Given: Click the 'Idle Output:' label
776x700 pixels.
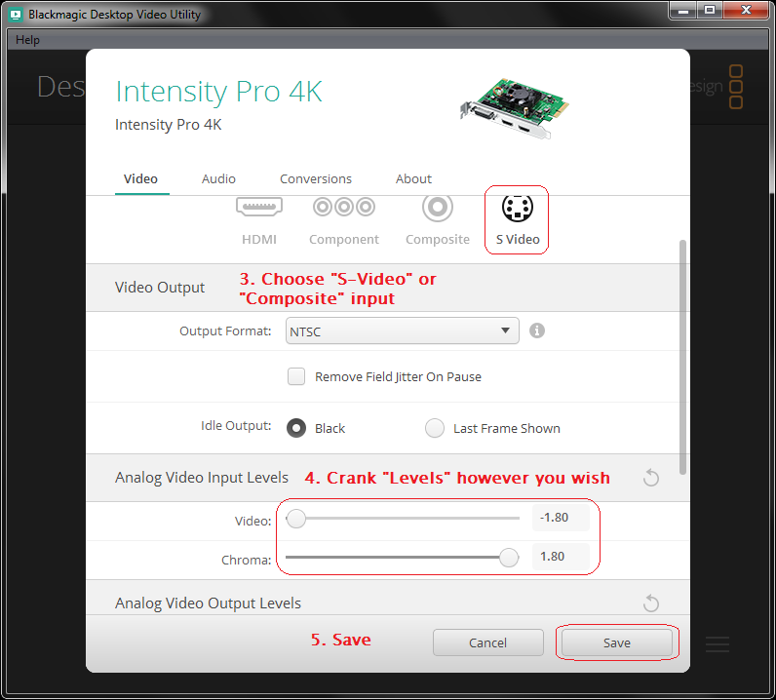Looking at the screenshot, I should 236,426.
